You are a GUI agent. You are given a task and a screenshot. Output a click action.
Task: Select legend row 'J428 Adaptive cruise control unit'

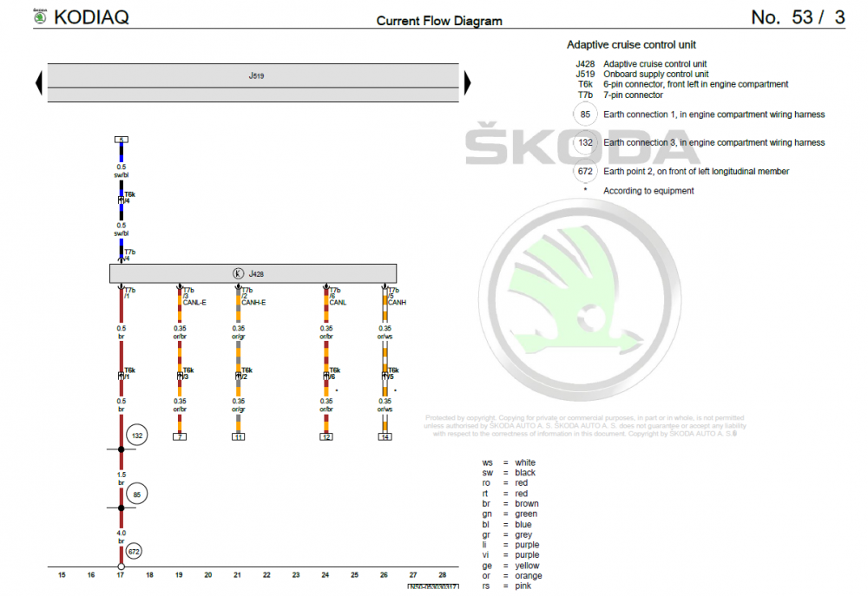(641, 64)
